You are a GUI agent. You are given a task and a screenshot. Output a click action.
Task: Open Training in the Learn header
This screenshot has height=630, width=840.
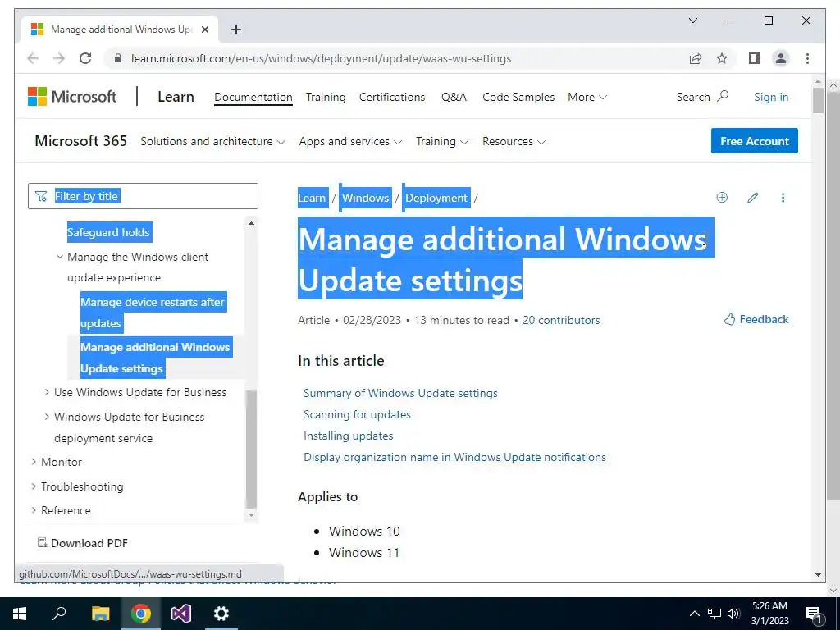pos(326,97)
